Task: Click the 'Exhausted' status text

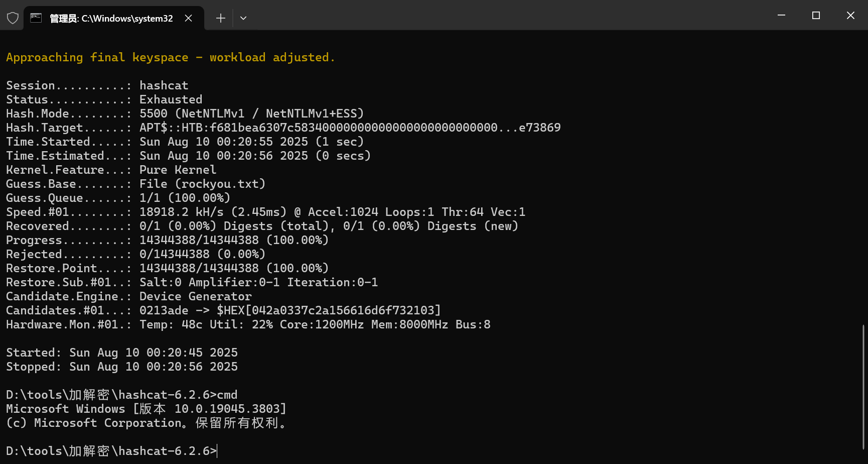Action: click(x=171, y=99)
